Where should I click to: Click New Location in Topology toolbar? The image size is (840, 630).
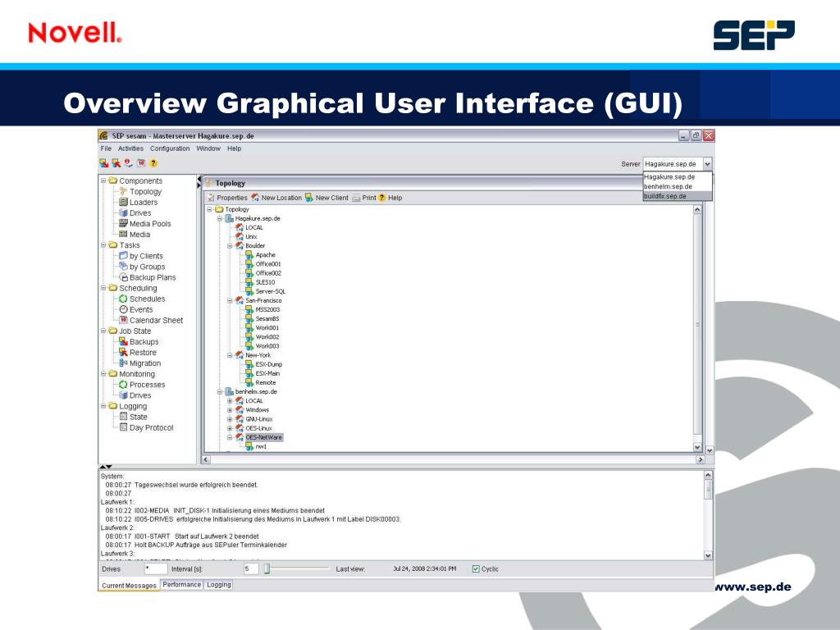(276, 198)
